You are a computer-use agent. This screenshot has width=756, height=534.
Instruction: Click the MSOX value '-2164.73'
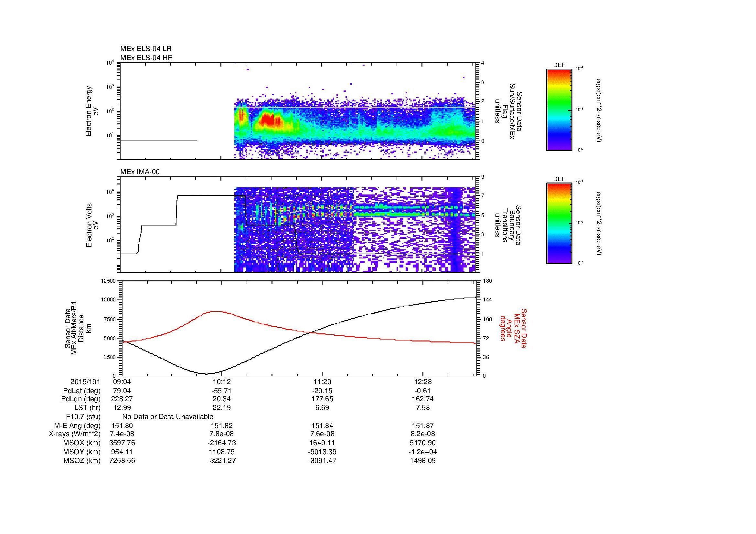[222, 443]
